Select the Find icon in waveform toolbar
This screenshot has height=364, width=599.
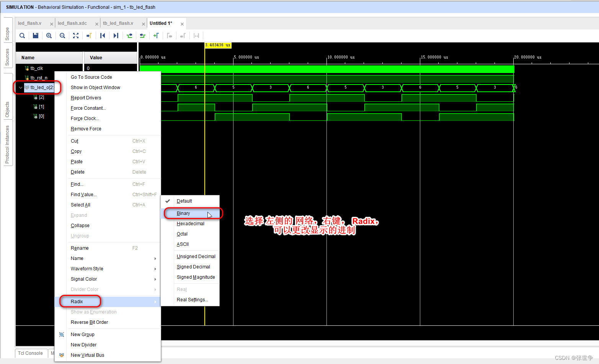click(22, 35)
